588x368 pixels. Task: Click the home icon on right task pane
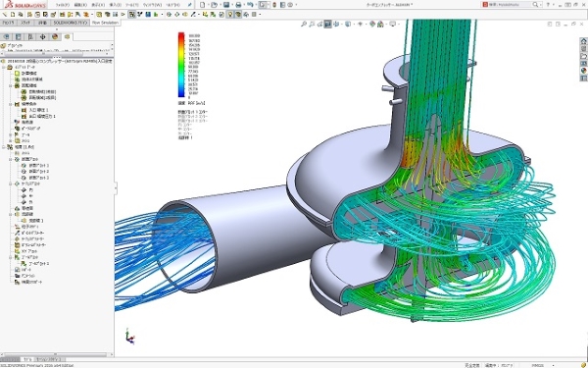coord(583,41)
